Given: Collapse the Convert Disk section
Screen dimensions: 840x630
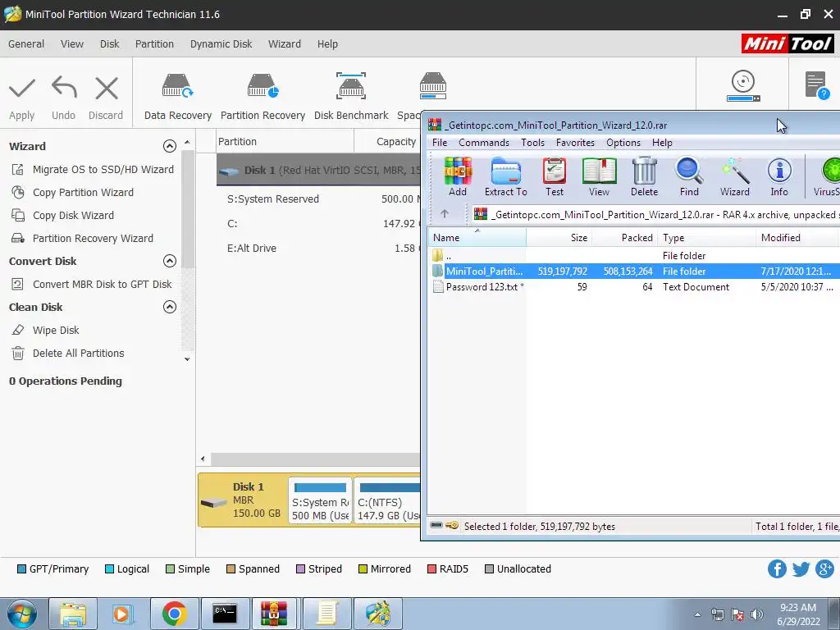Looking at the screenshot, I should pos(169,261).
